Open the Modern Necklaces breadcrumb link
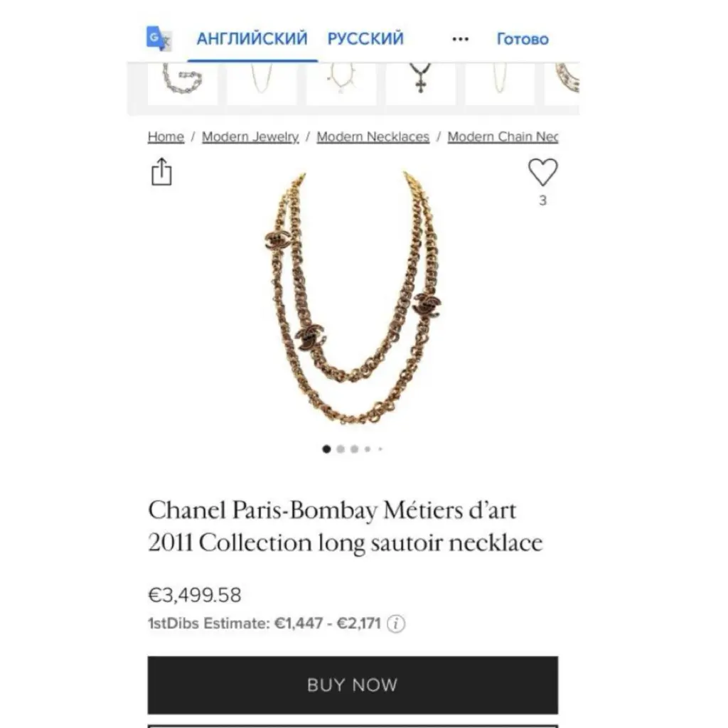 pos(373,137)
